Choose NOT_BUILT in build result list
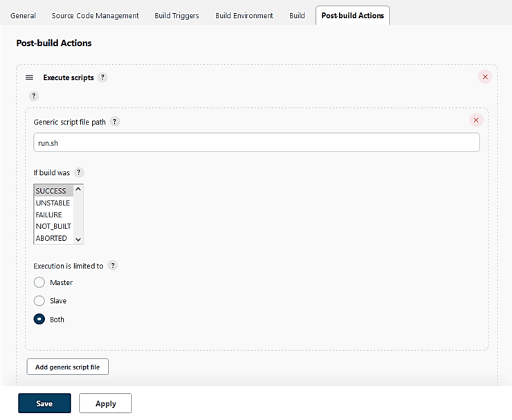 (53, 226)
